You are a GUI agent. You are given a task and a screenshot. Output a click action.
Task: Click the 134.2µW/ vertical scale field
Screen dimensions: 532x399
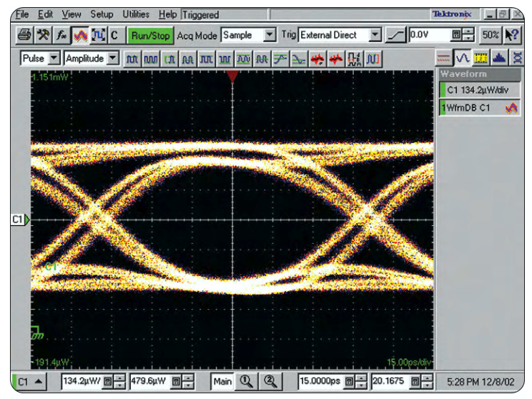[x=82, y=381]
